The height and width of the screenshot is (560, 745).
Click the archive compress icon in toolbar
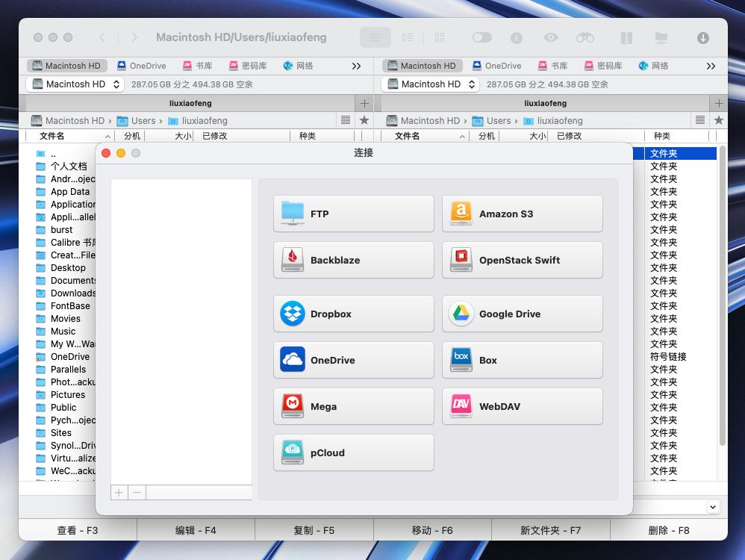coord(627,37)
